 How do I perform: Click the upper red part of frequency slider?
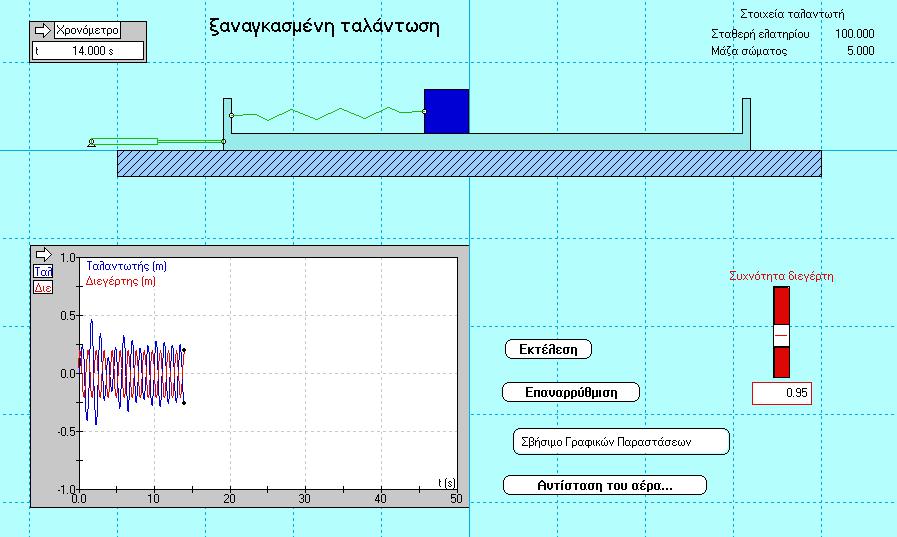point(781,306)
